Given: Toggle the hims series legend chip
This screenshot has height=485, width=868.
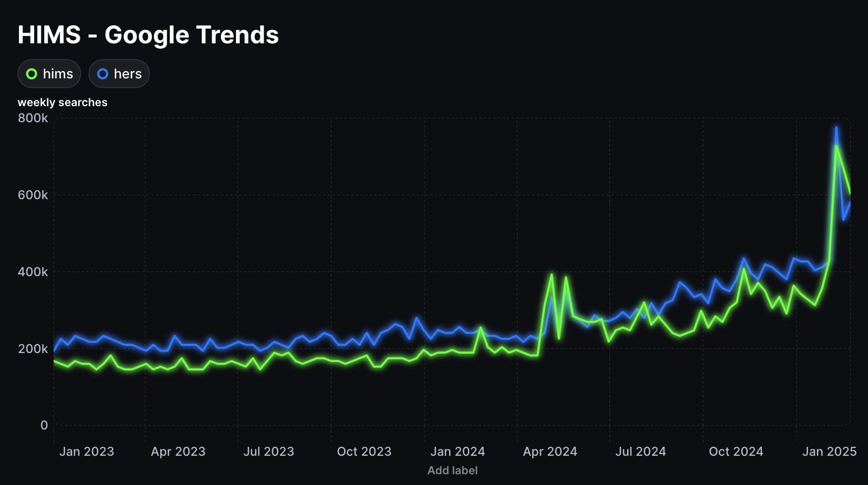Looking at the screenshot, I should 49,74.
